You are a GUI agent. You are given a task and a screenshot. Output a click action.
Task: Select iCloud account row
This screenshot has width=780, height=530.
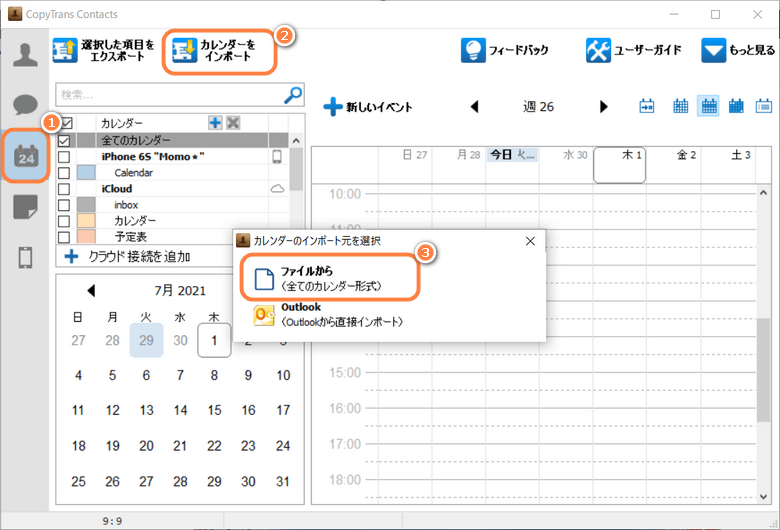173,189
